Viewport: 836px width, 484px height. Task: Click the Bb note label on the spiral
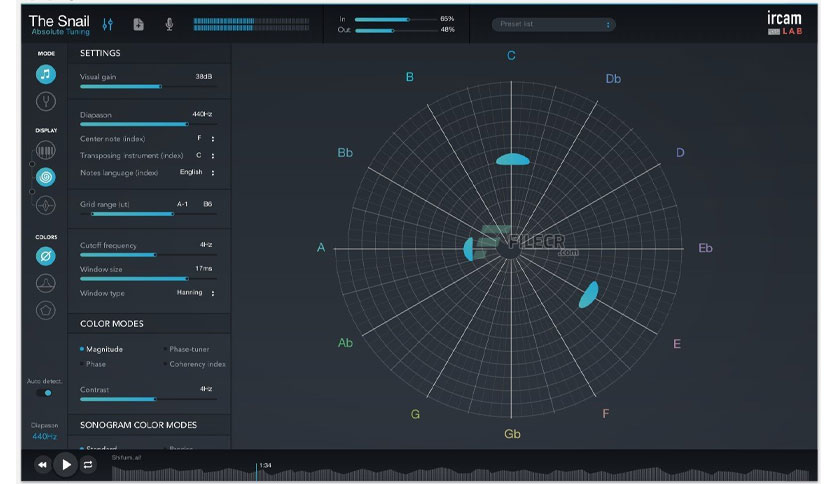coord(345,153)
